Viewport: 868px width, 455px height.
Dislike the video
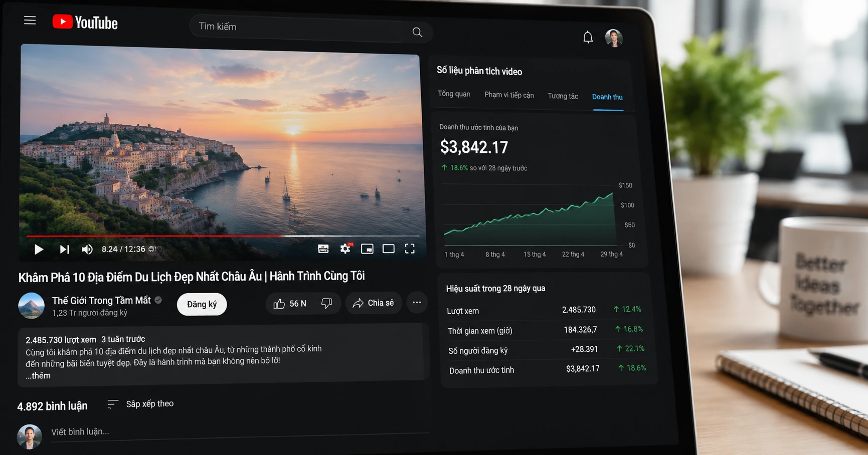pos(327,303)
